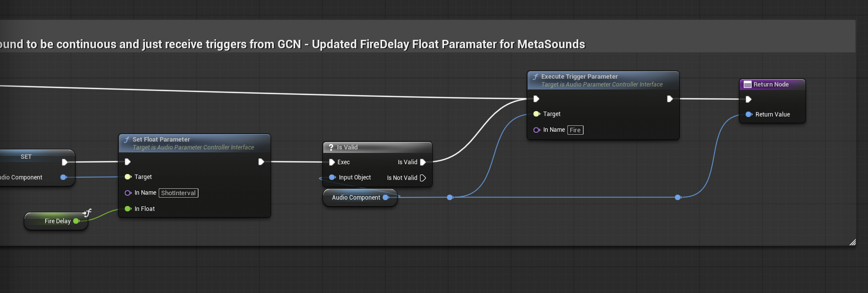Click the function icon on Execute Trigger Parameter
Image resolution: width=868 pixels, height=293 pixels.
(535, 77)
